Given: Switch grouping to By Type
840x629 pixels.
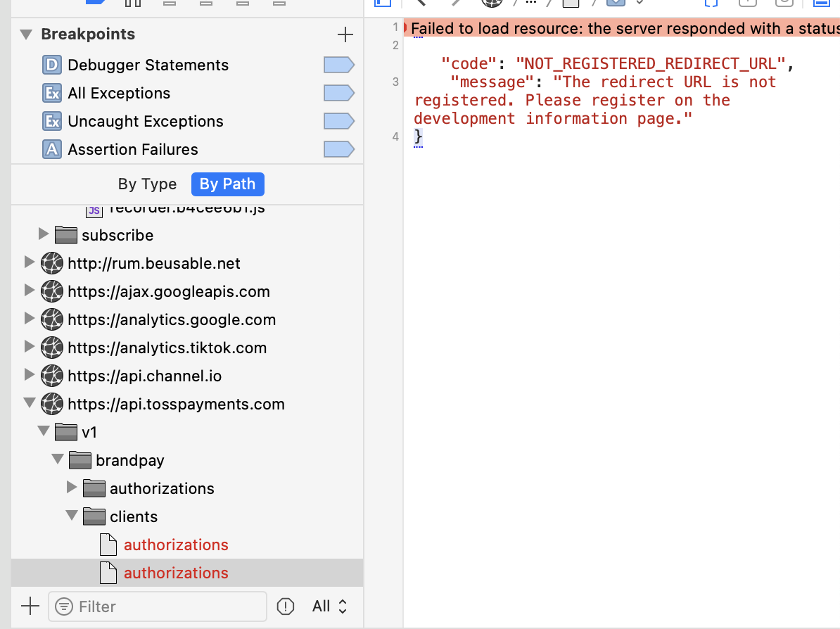Looking at the screenshot, I should click(x=147, y=184).
